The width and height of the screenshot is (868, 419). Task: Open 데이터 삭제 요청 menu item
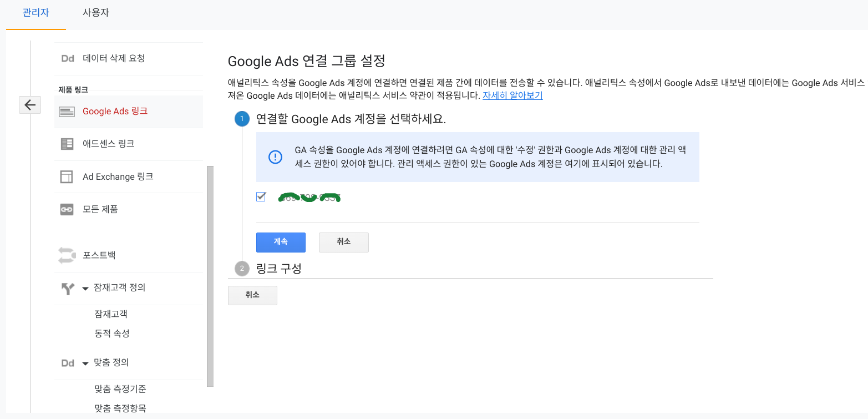tap(114, 58)
